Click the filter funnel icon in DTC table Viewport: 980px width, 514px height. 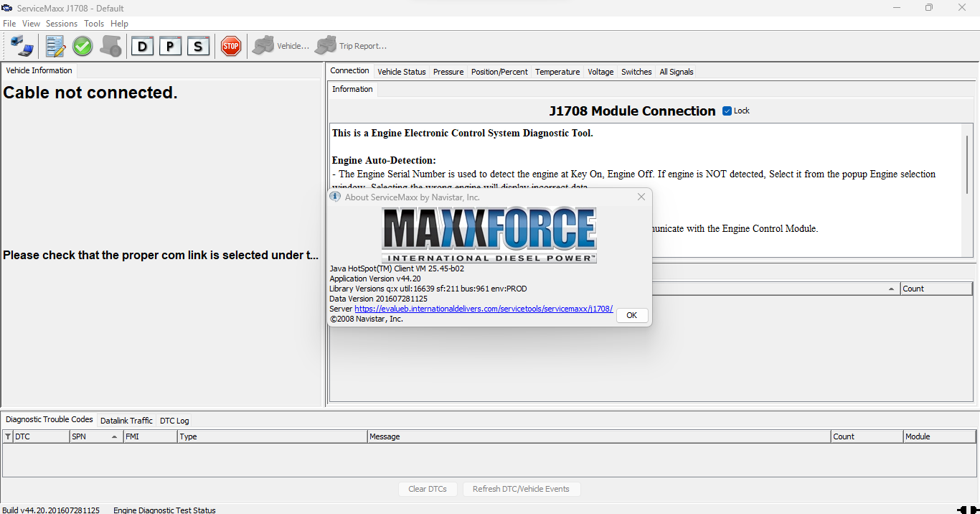click(8, 436)
